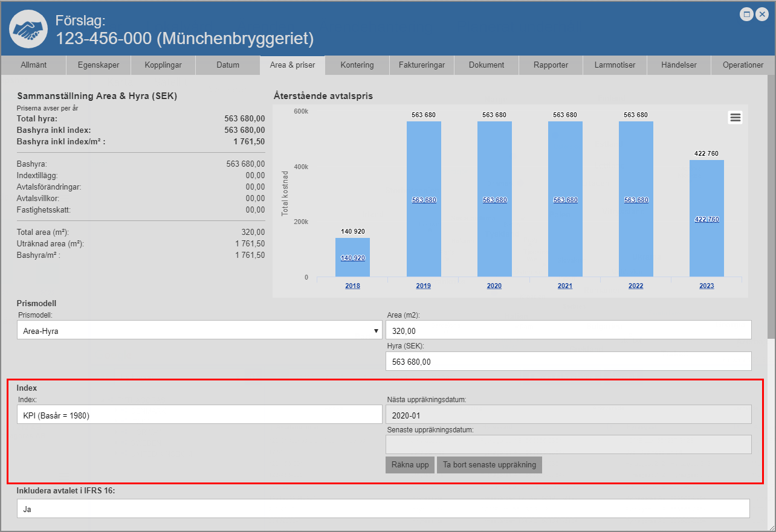Open the Dokument tab
776x532 pixels.
tap(486, 65)
